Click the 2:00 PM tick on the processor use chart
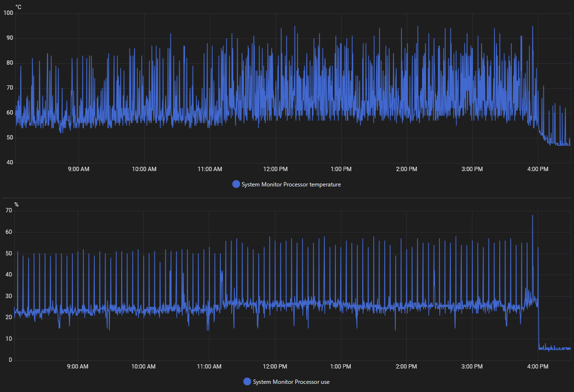 406,367
